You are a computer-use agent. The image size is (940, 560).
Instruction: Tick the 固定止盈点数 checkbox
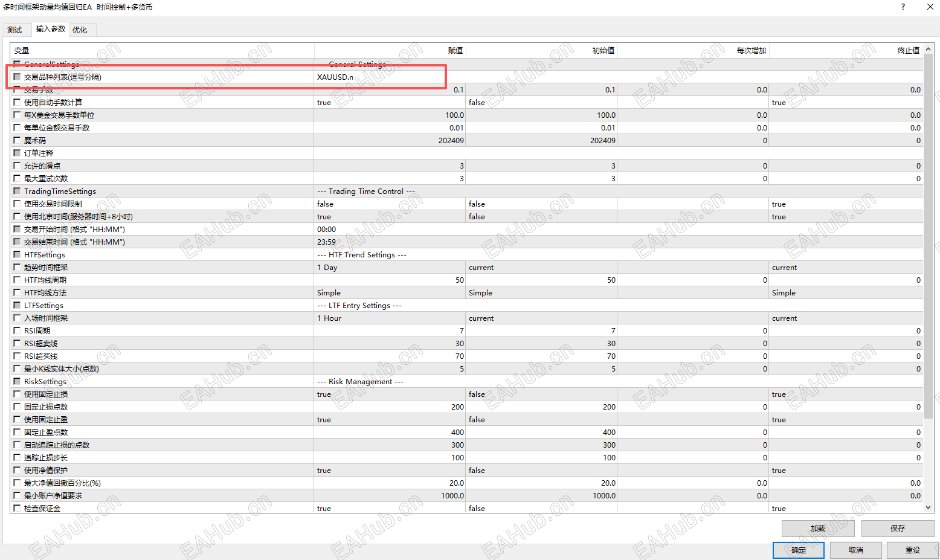click(17, 432)
